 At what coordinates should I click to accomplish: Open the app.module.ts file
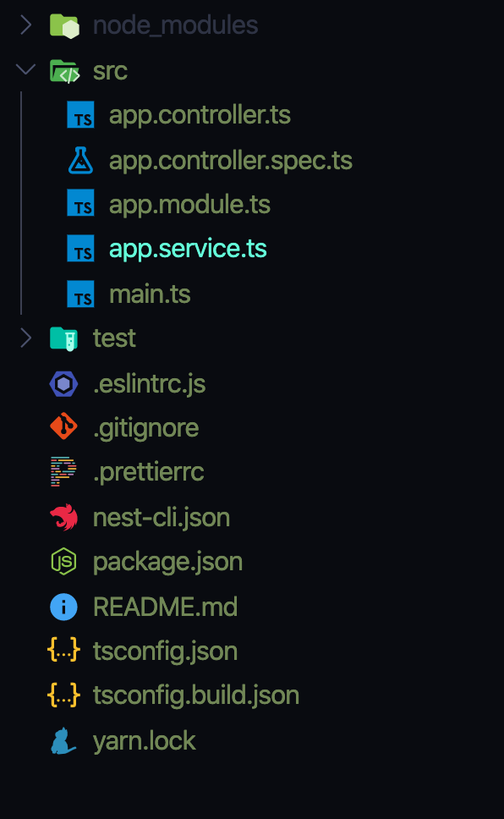(x=189, y=204)
